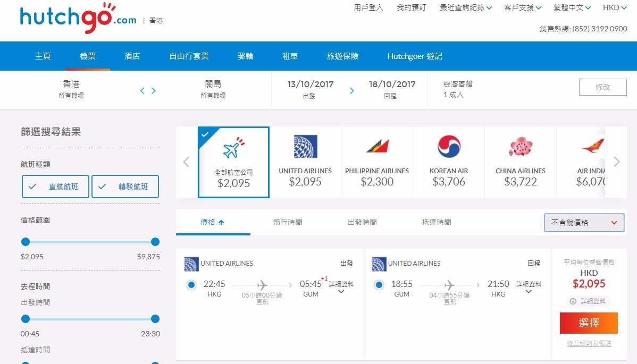Expand 詳細資料 for the outbound flight
The height and width of the screenshot is (364, 637).
[341, 287]
